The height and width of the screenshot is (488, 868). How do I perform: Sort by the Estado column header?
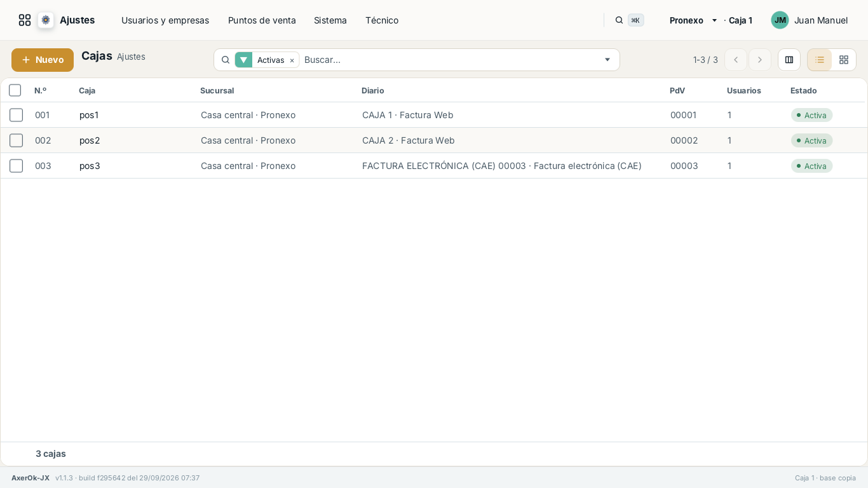click(804, 90)
